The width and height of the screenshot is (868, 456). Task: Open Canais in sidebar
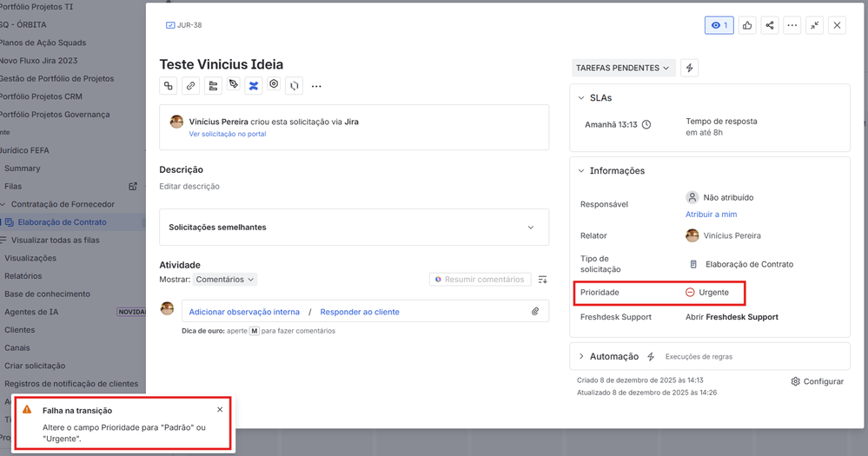pyautogui.click(x=17, y=348)
